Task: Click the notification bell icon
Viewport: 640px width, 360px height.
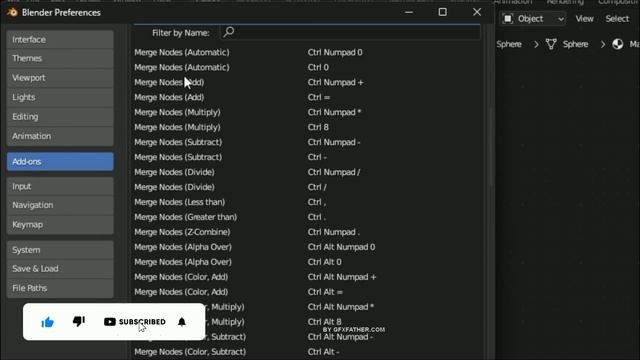Action: (182, 322)
